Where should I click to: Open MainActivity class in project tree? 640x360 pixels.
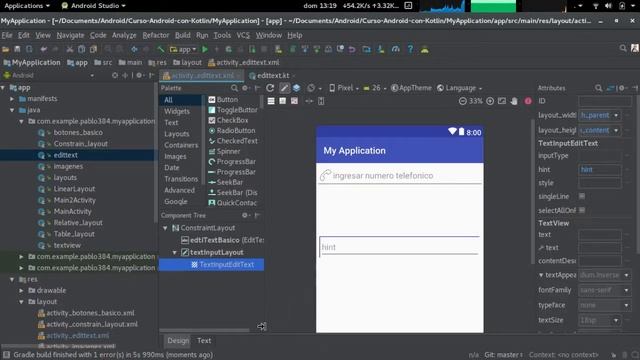point(72,211)
